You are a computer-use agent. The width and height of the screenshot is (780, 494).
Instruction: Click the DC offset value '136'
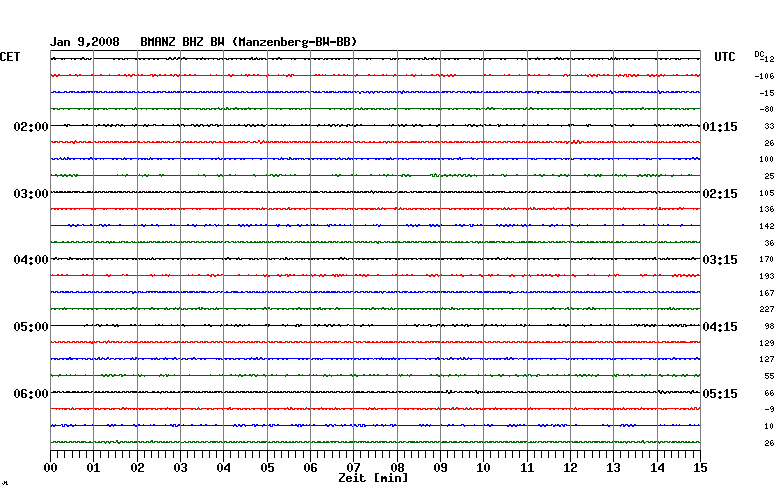pyautogui.click(x=767, y=209)
